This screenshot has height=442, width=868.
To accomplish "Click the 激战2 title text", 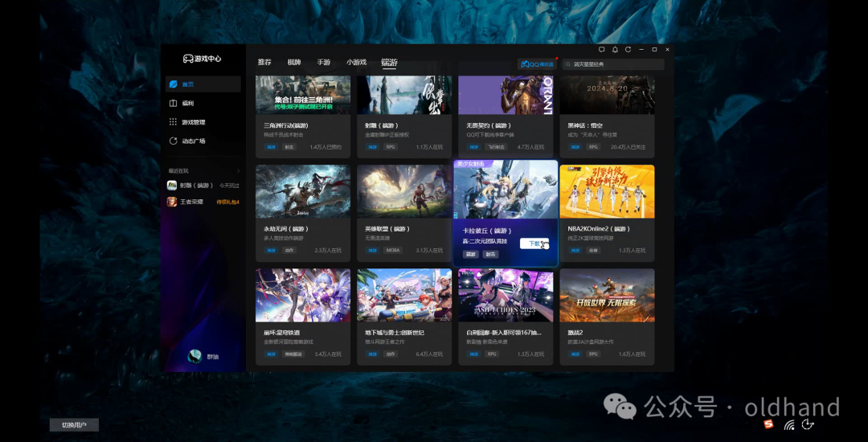I will (x=575, y=333).
